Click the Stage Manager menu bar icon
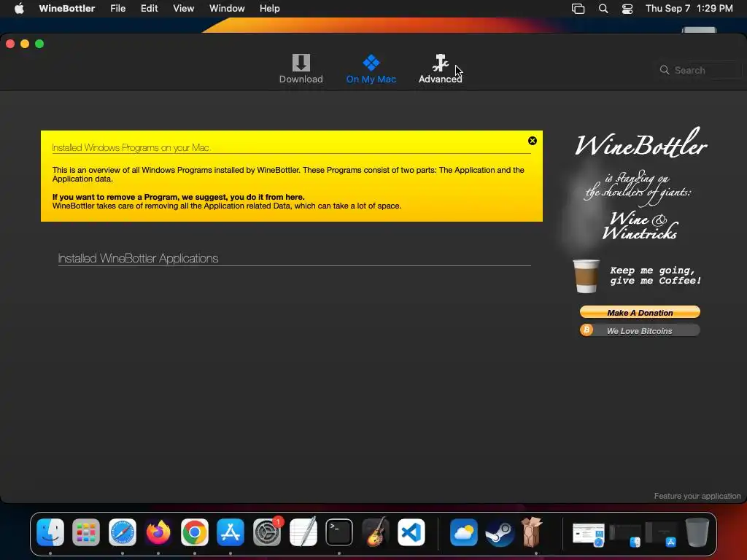Image resolution: width=747 pixels, height=560 pixels. pos(578,9)
